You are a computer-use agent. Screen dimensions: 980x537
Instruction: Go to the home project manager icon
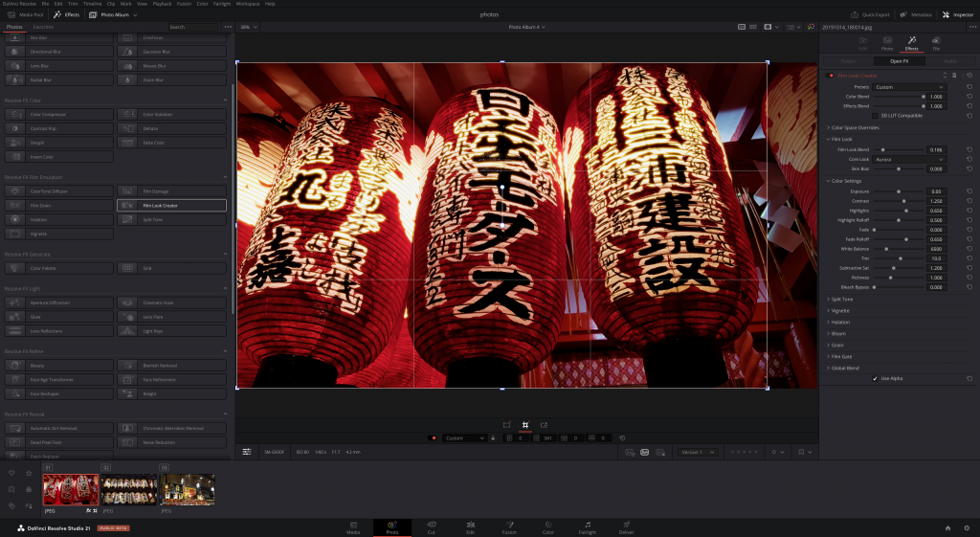pyautogui.click(x=947, y=528)
